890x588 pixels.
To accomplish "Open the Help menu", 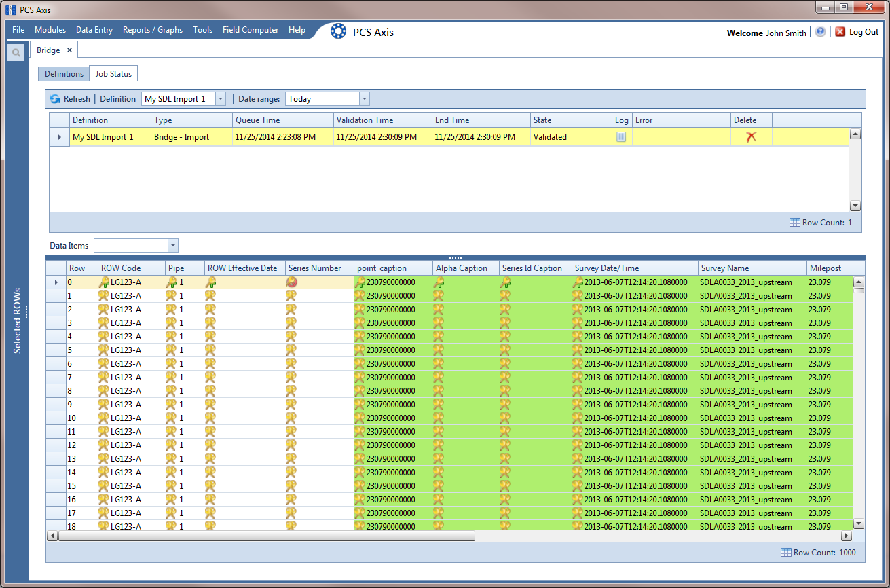I will click(x=297, y=30).
